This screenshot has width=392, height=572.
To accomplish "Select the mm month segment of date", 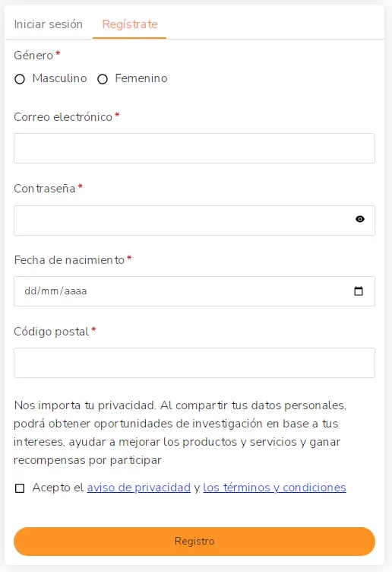I will 49,291.
